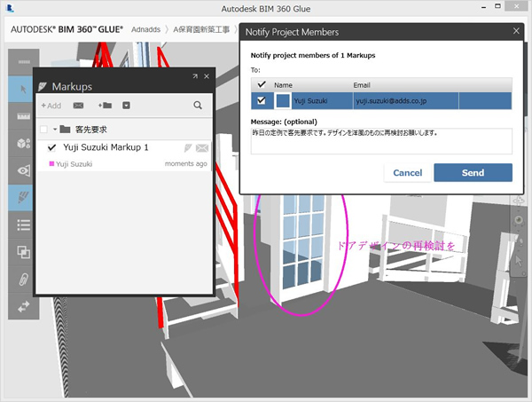Click the pink color swatch beside Yuji Suzuki
This screenshot has height=402, width=532.
coord(52,163)
